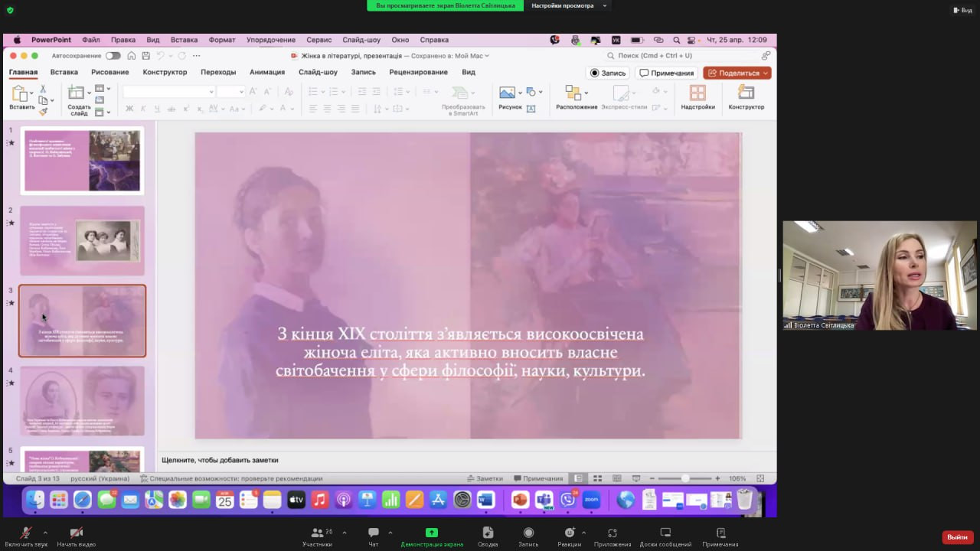Click the red Выйти button

957,537
